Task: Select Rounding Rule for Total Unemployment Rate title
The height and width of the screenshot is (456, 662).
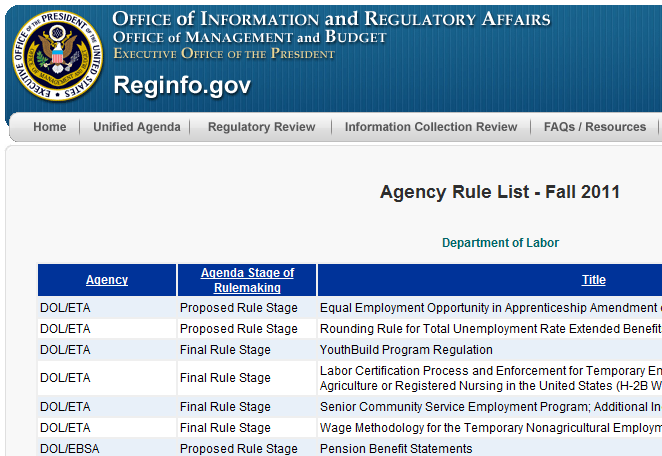Action: tap(491, 329)
